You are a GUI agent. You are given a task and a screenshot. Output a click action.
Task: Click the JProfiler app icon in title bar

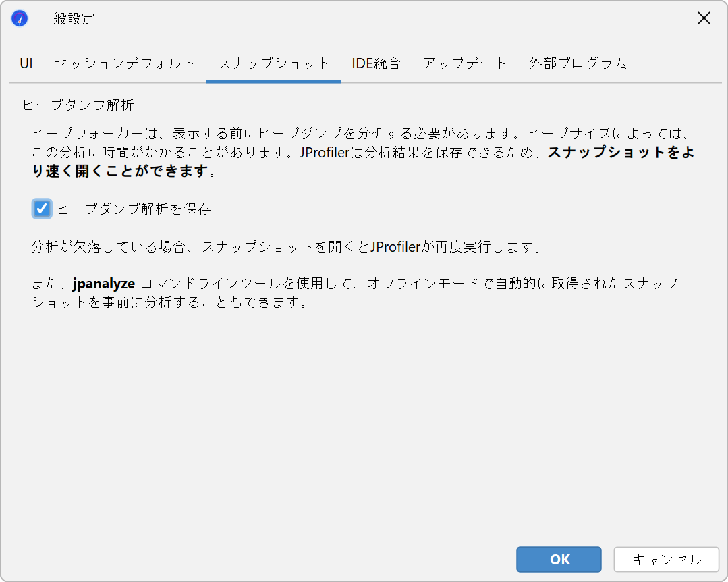point(20,19)
